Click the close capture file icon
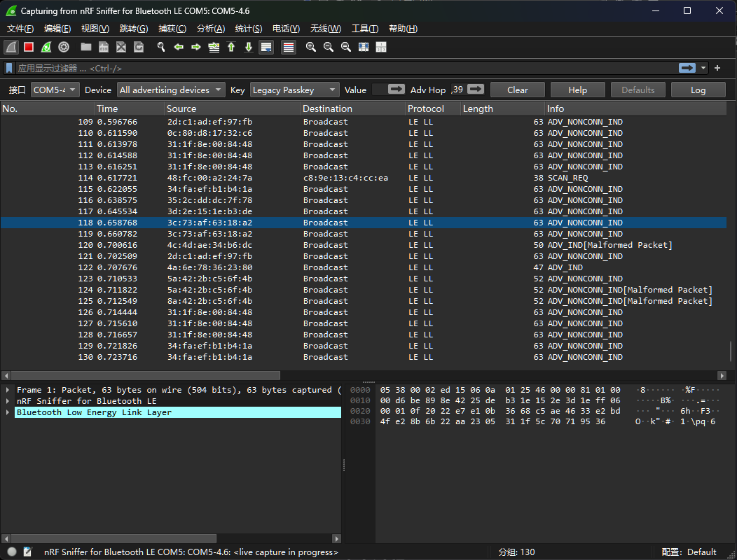The image size is (737, 560). pyautogui.click(x=121, y=47)
